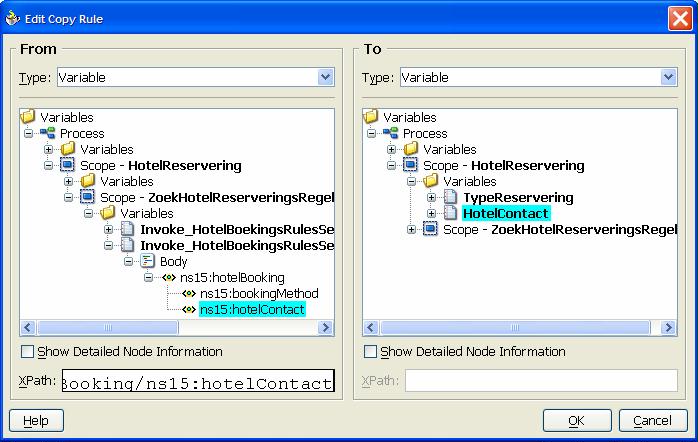Image resolution: width=698 pixels, height=442 pixels.
Task: Close the Edit Copy Rule dialog
Action: [680, 19]
